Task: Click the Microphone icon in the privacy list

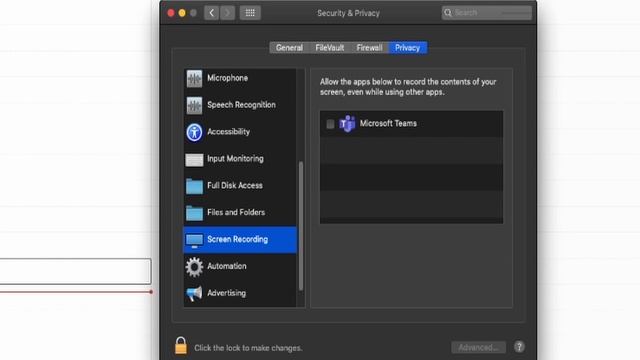Action: (194, 78)
